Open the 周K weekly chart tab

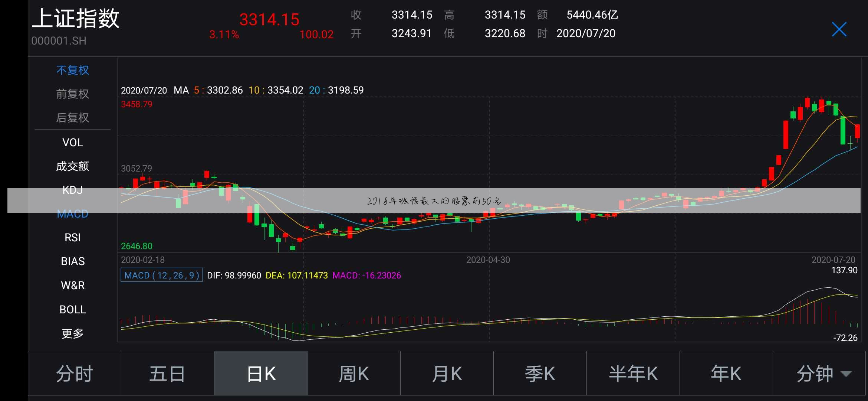coord(354,374)
